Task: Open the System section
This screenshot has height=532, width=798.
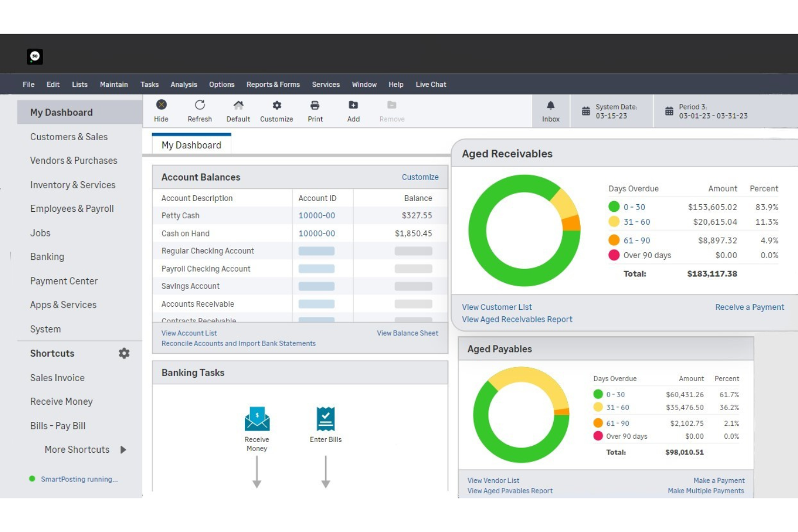Action: 45,329
